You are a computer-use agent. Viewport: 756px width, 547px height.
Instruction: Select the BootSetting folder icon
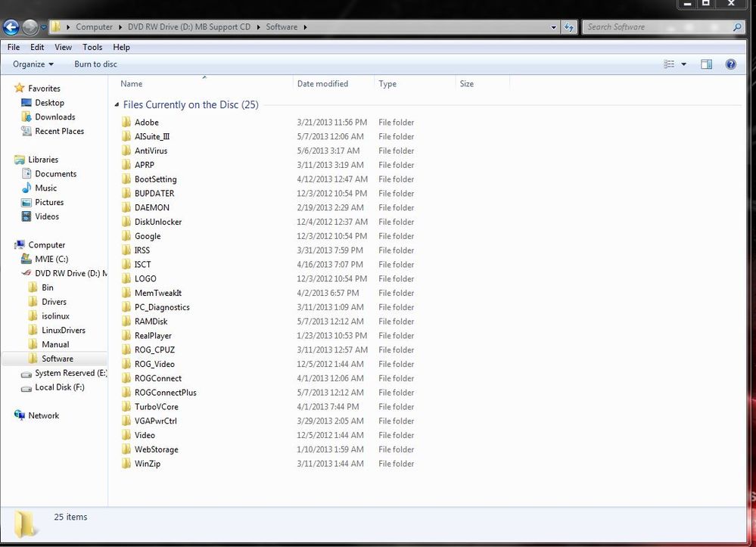click(x=126, y=179)
